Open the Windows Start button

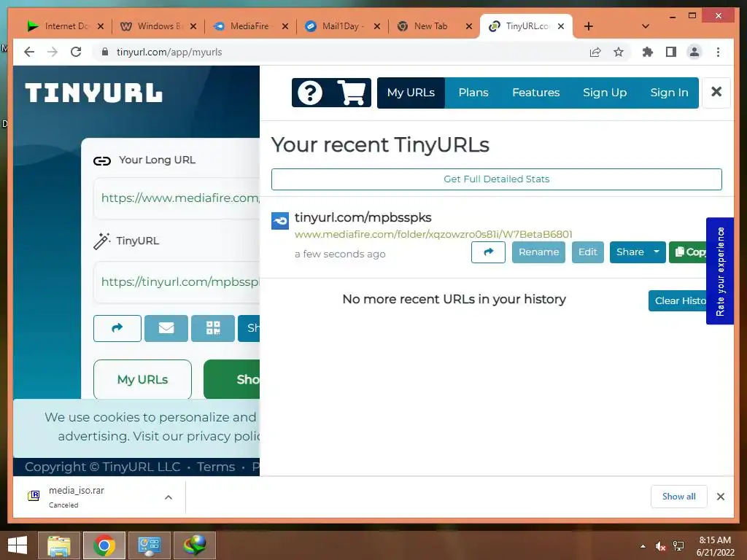coord(18,545)
